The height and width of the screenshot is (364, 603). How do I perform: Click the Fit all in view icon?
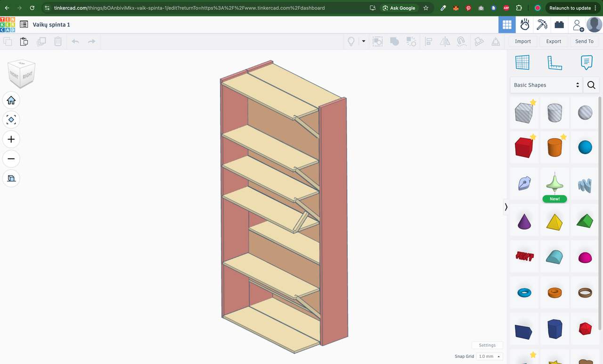(11, 120)
